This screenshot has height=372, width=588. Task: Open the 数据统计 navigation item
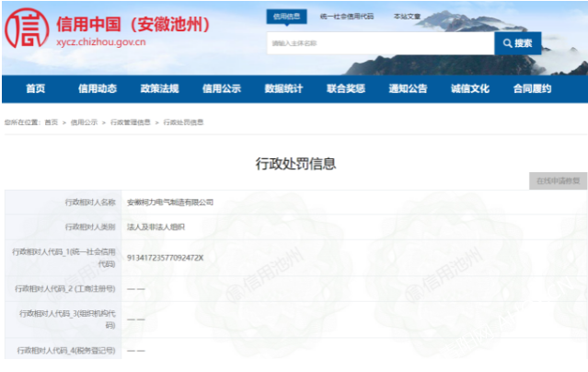pos(283,88)
